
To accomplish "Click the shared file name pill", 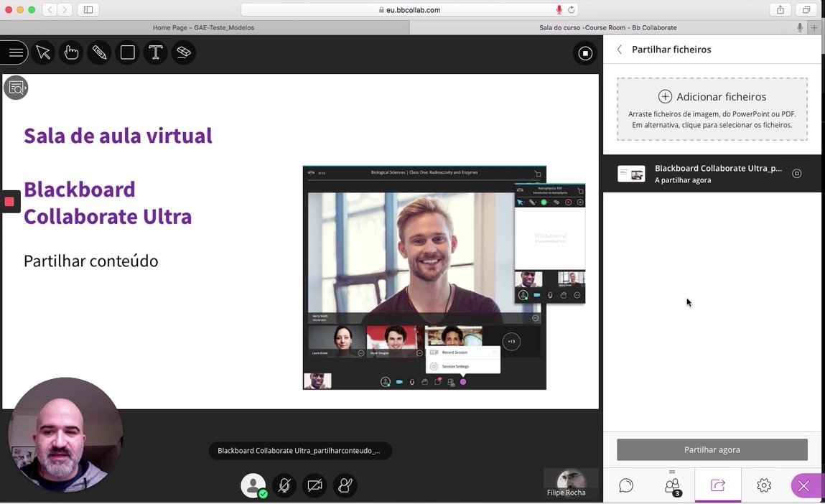I will 300,451.
